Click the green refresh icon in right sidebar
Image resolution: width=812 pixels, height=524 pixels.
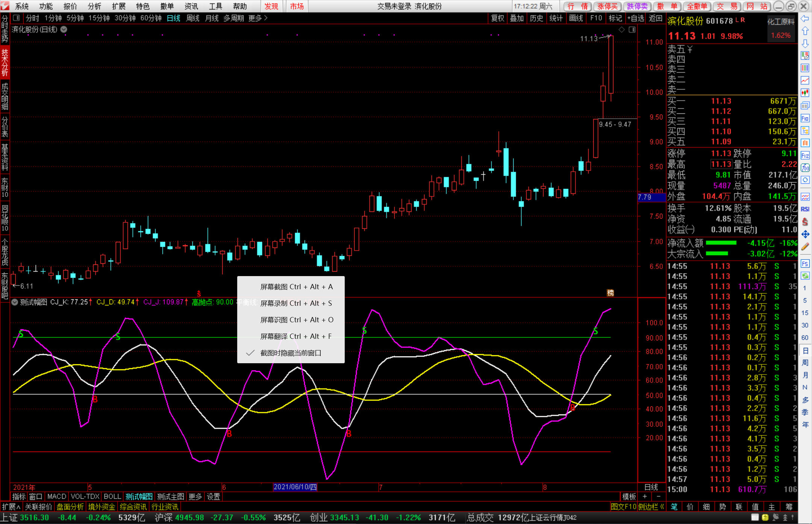click(x=805, y=276)
